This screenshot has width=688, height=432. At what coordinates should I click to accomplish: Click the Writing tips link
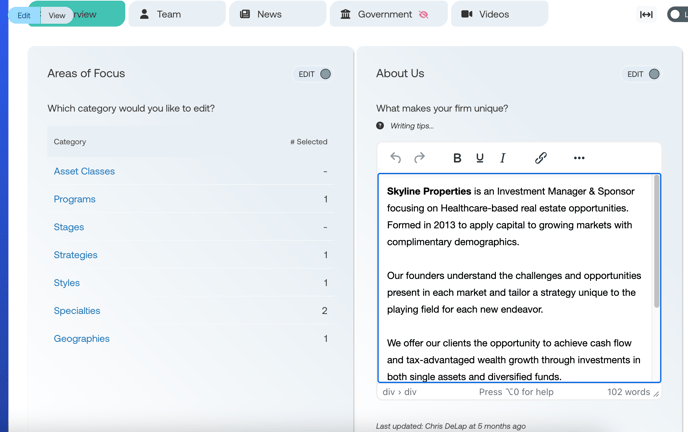tap(412, 126)
